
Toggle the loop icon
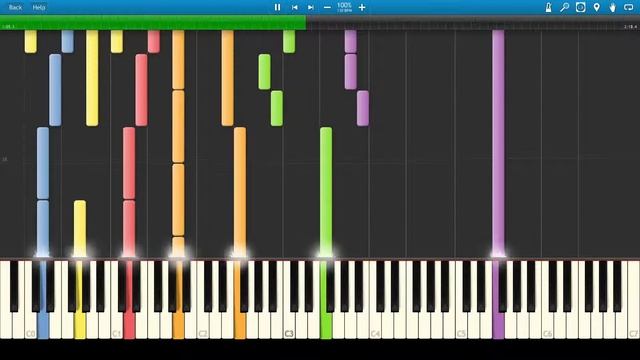click(x=629, y=7)
